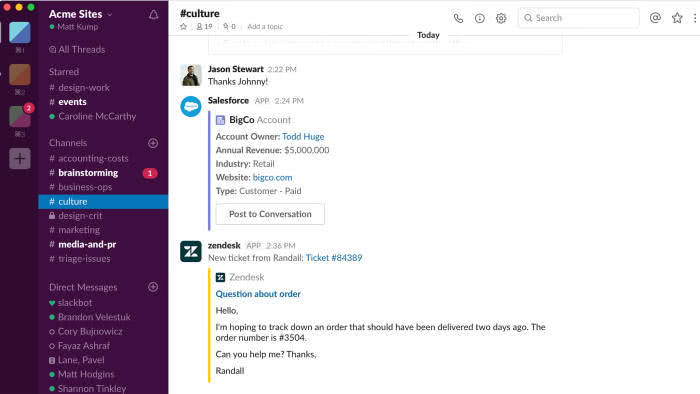Click the brainstorming unread badge 1
This screenshot has width=700, height=394.
tap(150, 173)
